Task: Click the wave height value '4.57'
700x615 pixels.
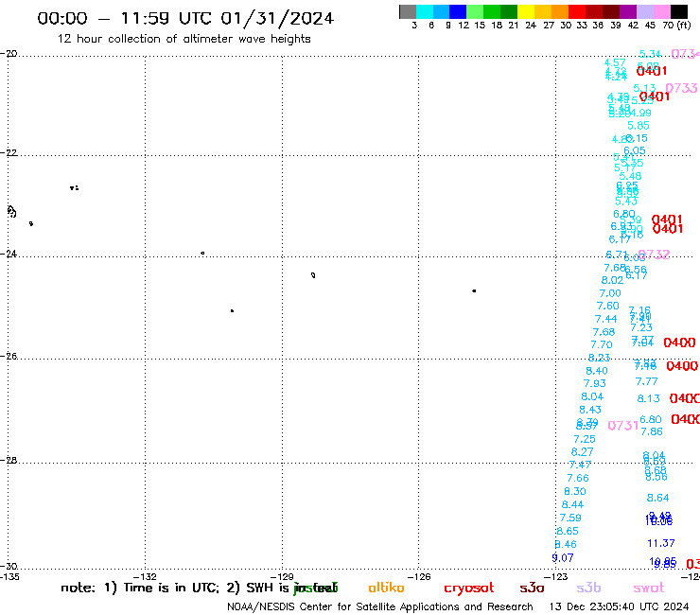Action: point(615,62)
